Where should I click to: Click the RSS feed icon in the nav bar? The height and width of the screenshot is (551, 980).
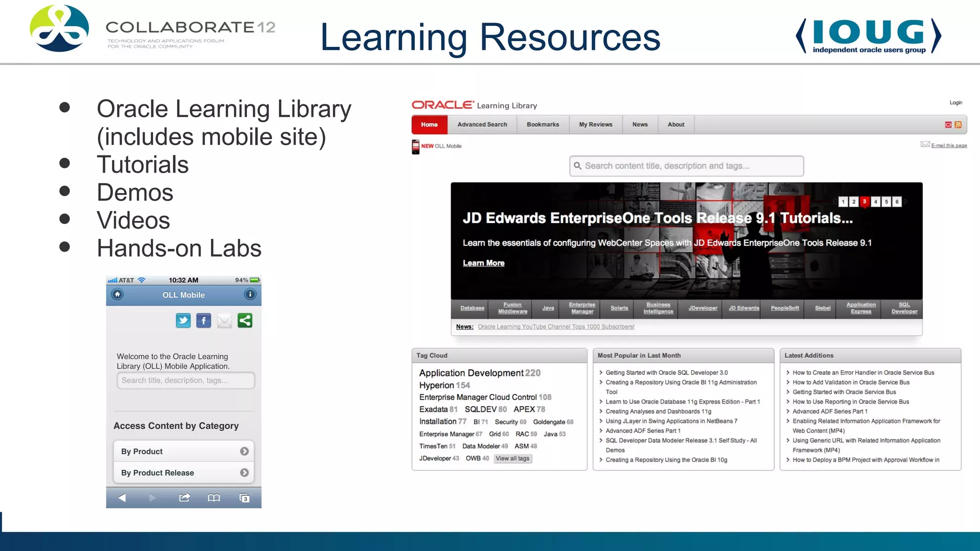click(958, 124)
